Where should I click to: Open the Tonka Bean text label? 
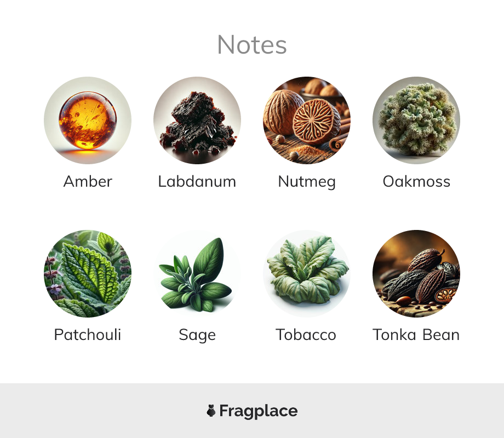(416, 335)
